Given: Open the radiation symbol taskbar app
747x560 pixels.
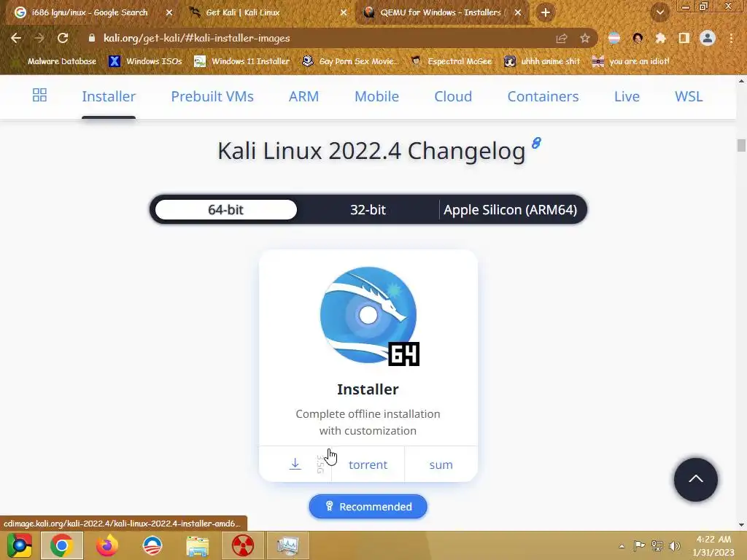Looking at the screenshot, I should [x=242, y=545].
